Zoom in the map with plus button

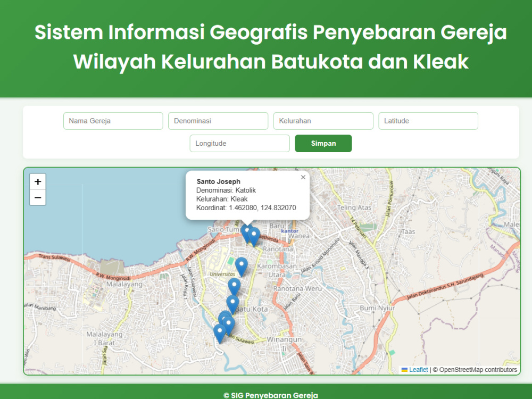tap(38, 181)
